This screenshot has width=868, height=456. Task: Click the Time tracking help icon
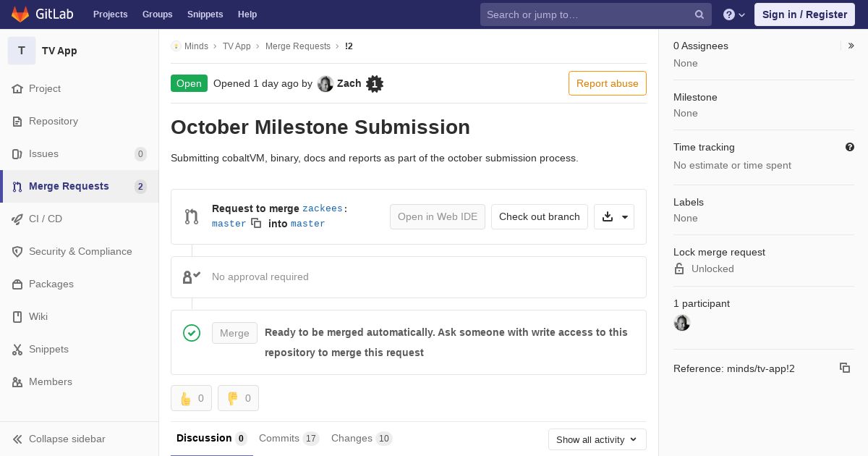coord(850,147)
